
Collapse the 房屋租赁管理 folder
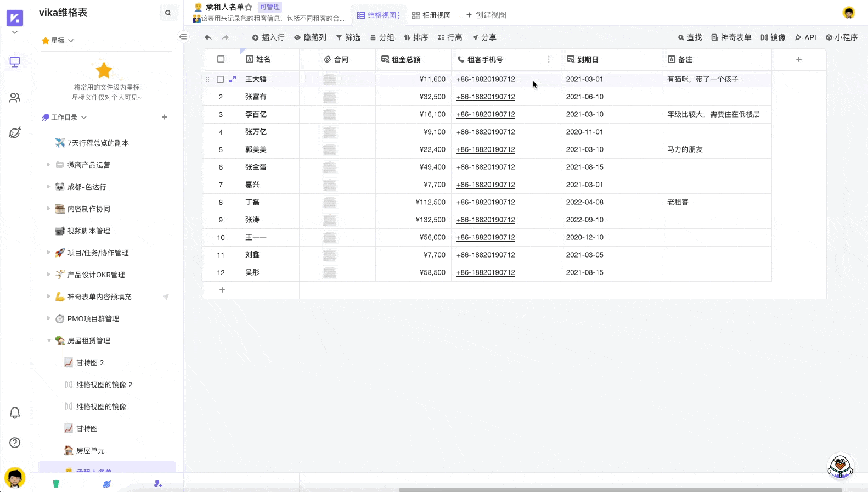pos(49,340)
